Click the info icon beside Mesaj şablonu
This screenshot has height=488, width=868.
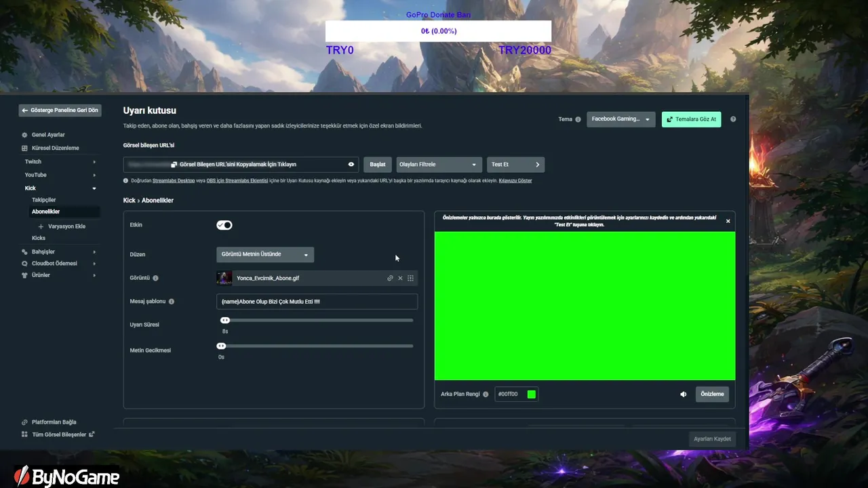(171, 302)
